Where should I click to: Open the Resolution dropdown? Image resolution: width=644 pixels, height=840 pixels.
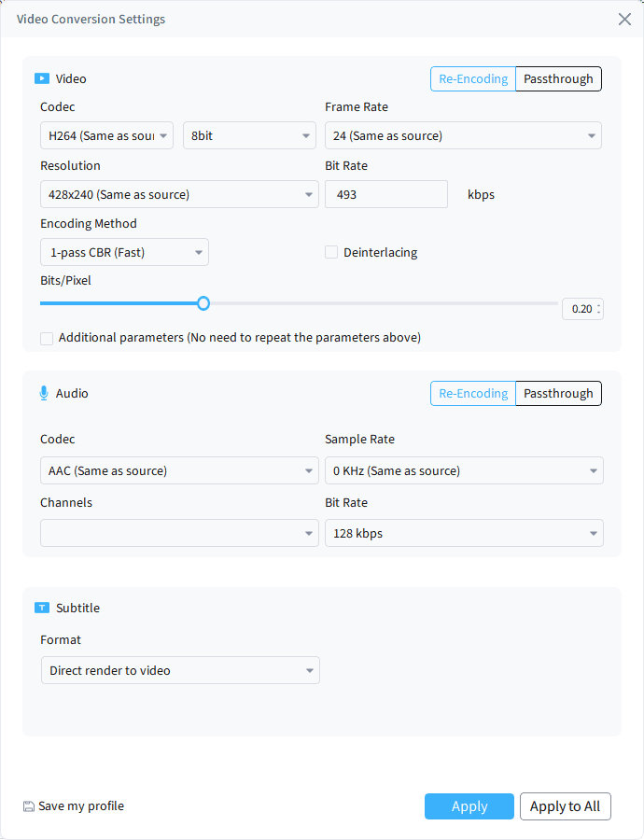tap(179, 194)
